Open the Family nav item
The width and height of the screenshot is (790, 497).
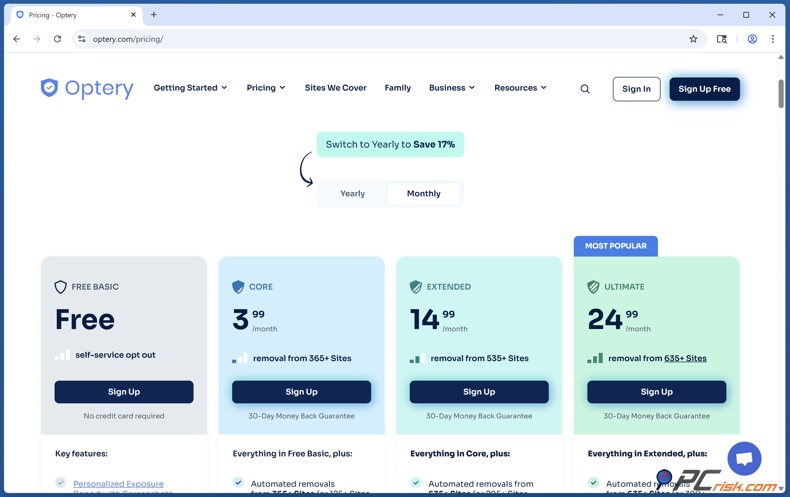point(397,88)
